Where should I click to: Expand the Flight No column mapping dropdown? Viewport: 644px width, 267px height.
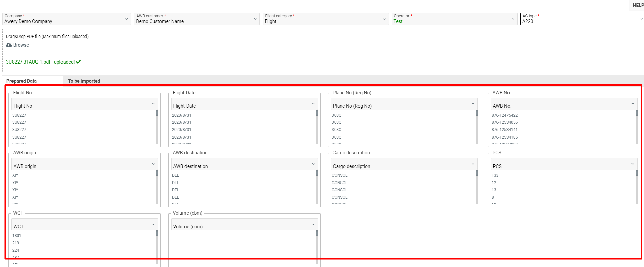pyautogui.click(x=84, y=104)
